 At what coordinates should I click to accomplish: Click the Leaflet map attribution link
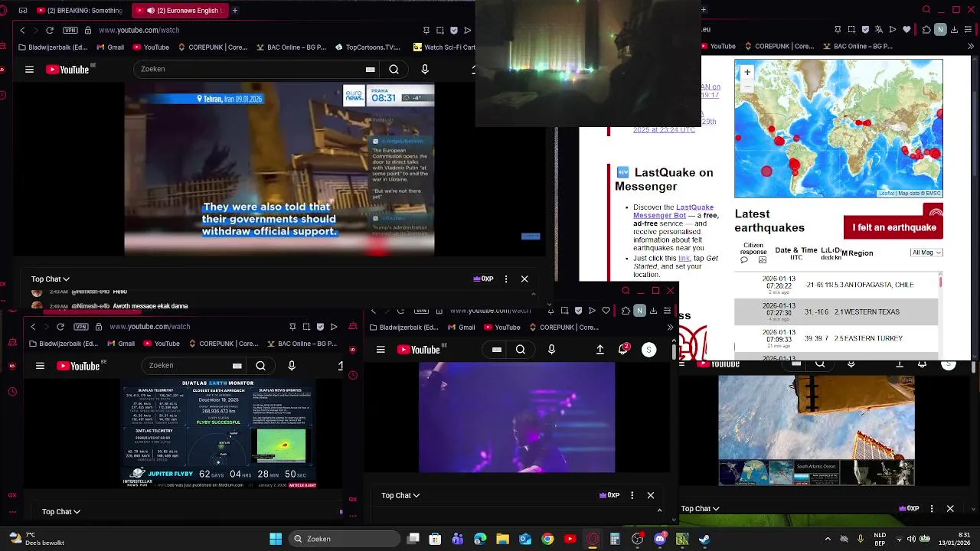(885, 194)
